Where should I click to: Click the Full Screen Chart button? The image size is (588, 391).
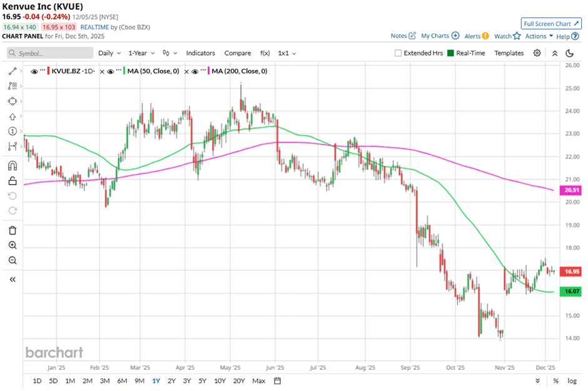(x=551, y=24)
